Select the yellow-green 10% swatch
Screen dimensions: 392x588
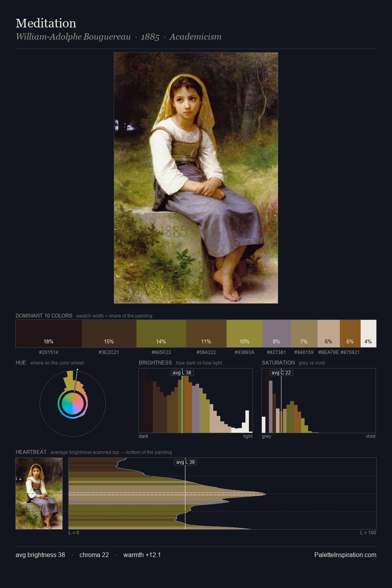[245, 334]
